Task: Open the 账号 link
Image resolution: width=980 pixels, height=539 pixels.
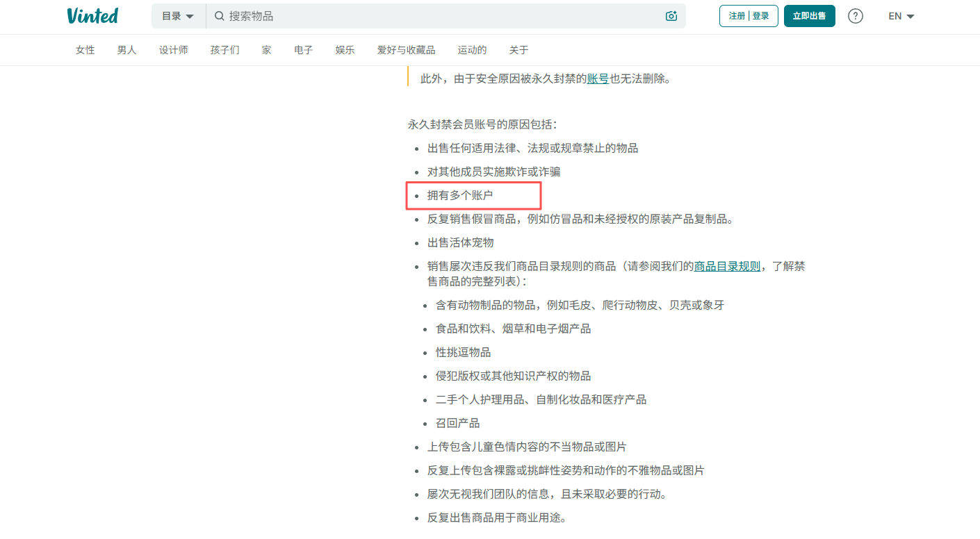Action: 598,78
